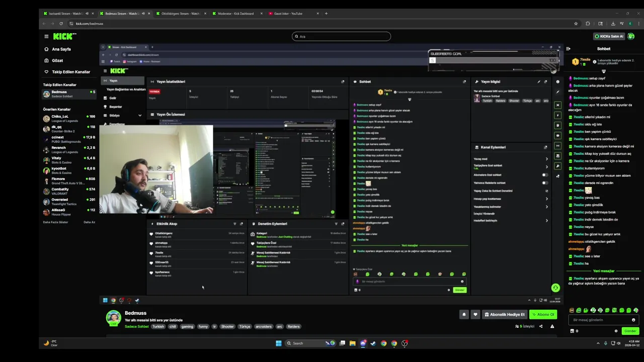Open chat settings gear
Screen dimensions: 644x362
tap(616, 331)
